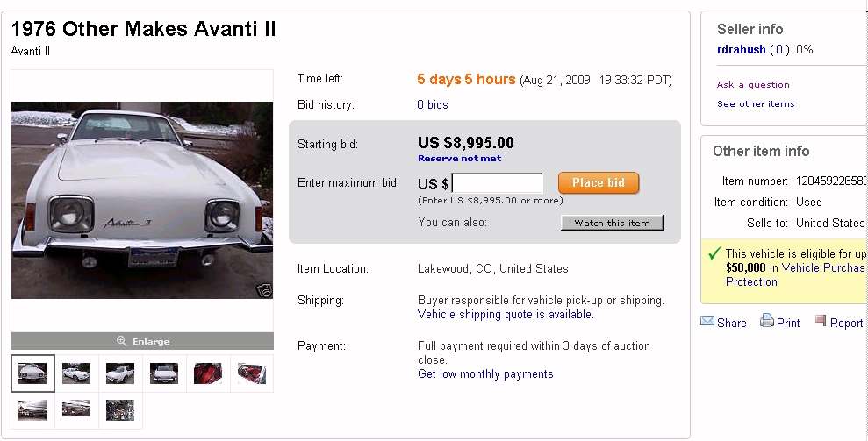Click the Watch this item button
The image size is (868, 441).
612,223
